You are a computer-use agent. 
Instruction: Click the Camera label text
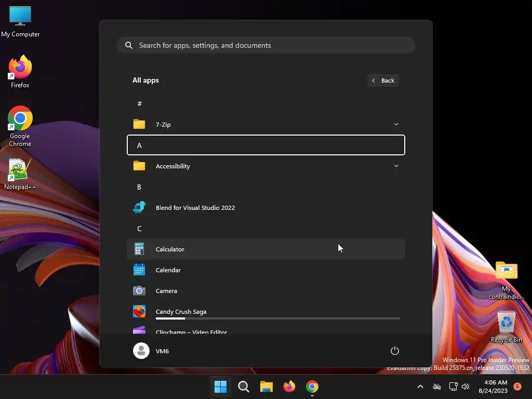[166, 291]
